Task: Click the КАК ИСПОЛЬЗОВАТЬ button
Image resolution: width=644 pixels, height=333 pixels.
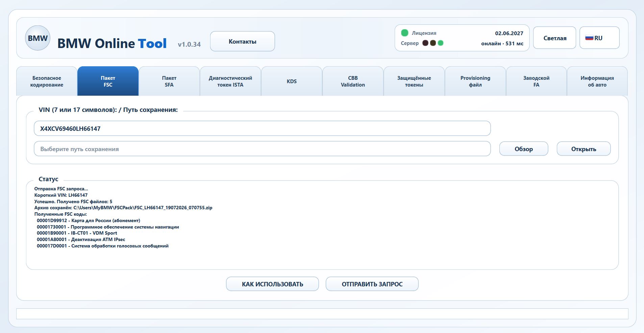Action: (272, 284)
